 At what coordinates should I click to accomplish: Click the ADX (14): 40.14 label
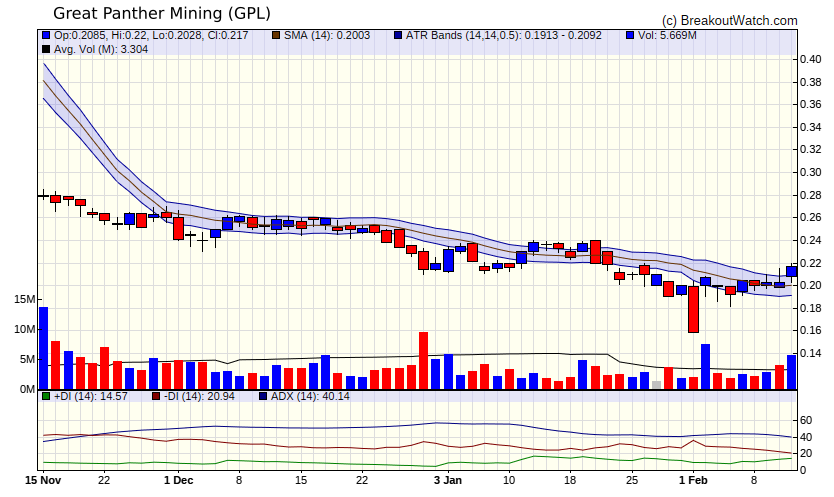(310, 396)
